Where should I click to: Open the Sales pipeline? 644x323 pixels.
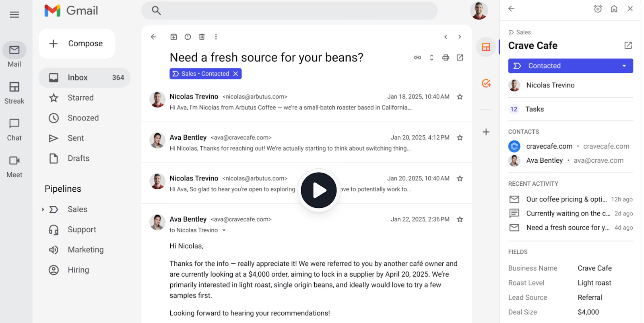click(77, 209)
